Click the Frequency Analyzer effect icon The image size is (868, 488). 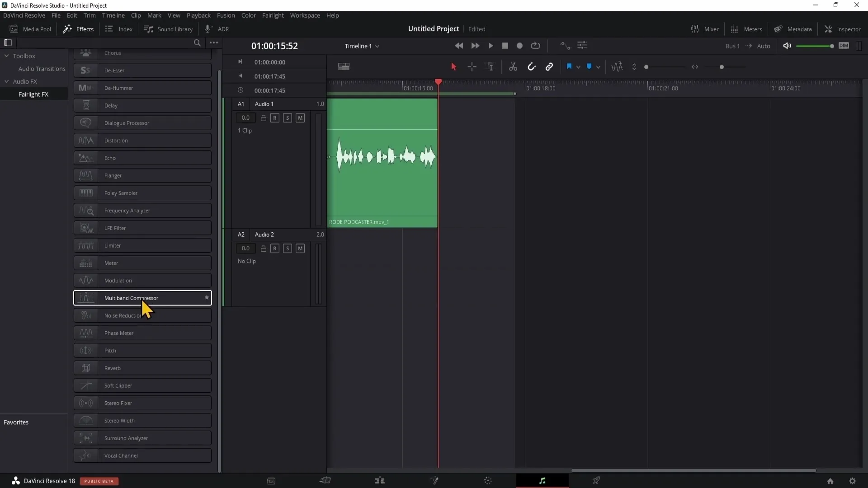85,210
